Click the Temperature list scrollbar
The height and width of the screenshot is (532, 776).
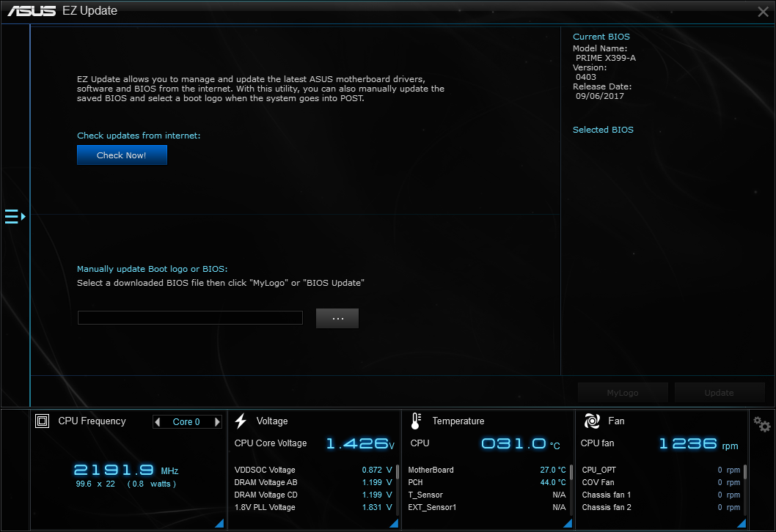point(571,473)
